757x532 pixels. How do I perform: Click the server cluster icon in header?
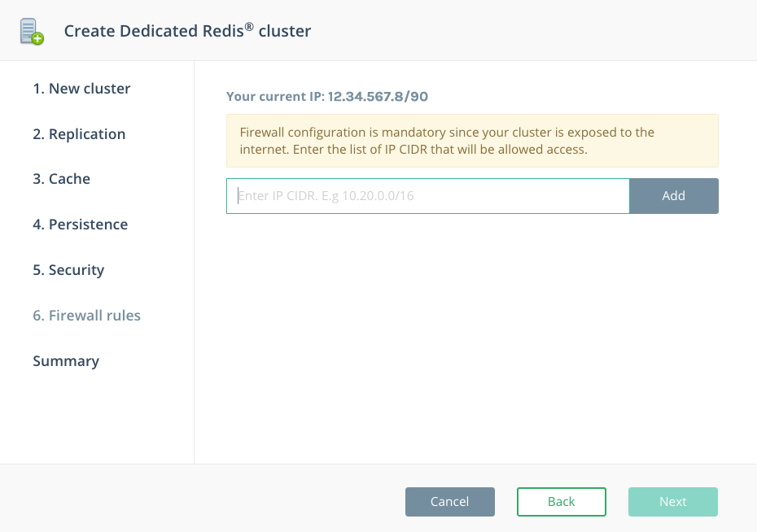pos(32,32)
